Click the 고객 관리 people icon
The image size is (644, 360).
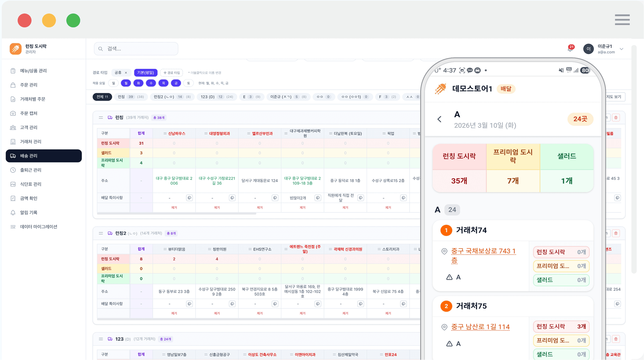13,128
